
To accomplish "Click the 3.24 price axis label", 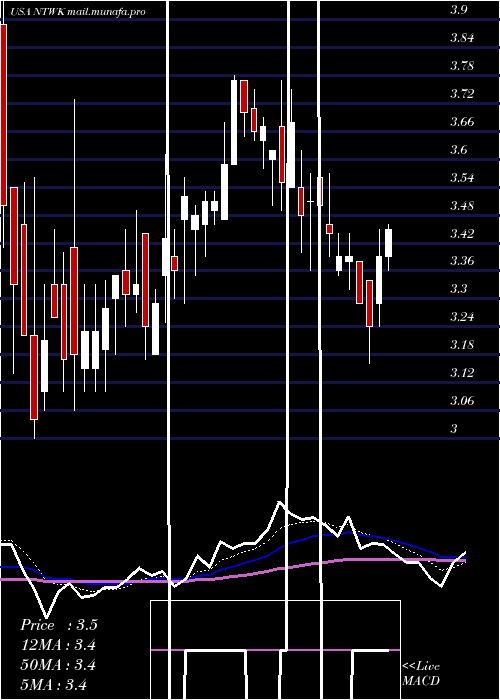I will coord(462,317).
